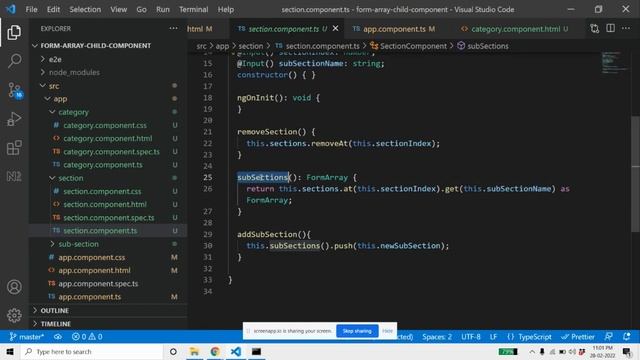
Task: Open section.component.spec.ts in explorer
Action: pyautogui.click(x=109, y=218)
